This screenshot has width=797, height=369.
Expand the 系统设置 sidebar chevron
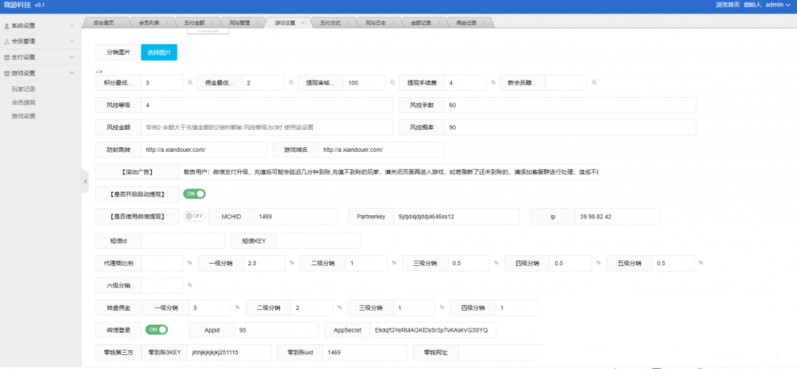(x=72, y=25)
